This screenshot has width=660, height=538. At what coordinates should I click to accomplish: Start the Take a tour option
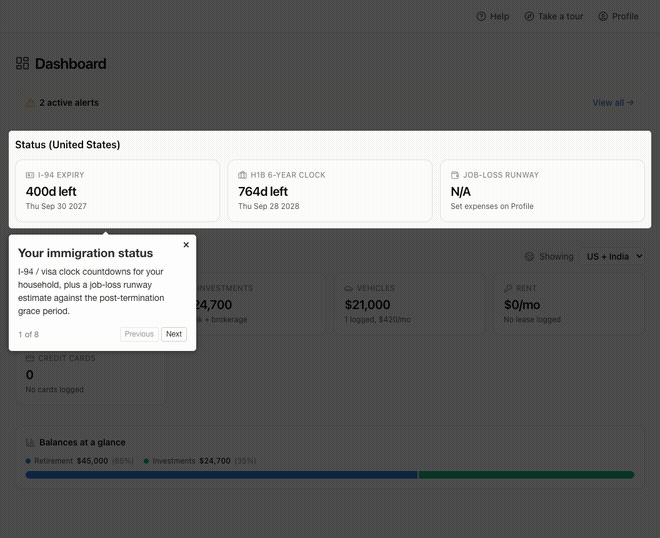click(x=554, y=16)
